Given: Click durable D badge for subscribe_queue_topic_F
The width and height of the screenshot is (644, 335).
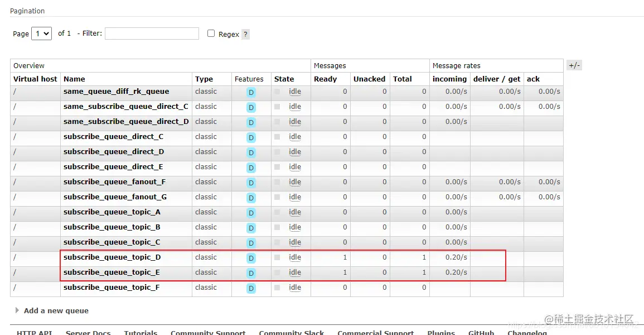Looking at the screenshot, I should (251, 289).
